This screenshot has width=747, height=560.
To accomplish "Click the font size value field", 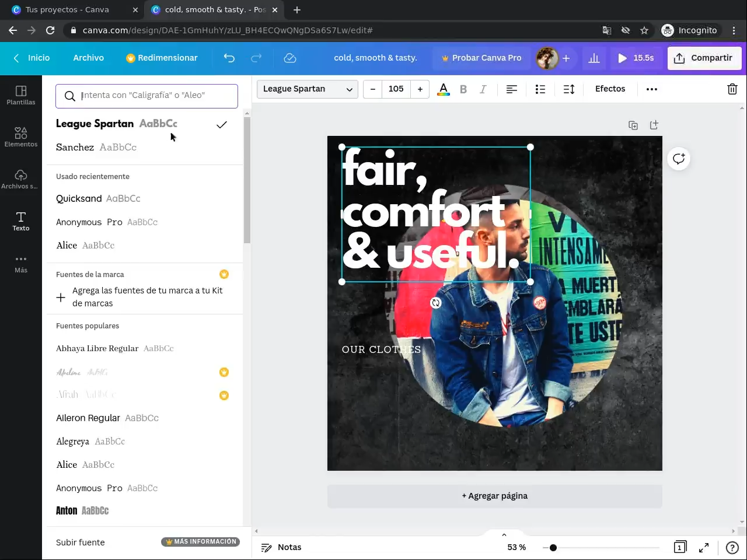I will 396,89.
